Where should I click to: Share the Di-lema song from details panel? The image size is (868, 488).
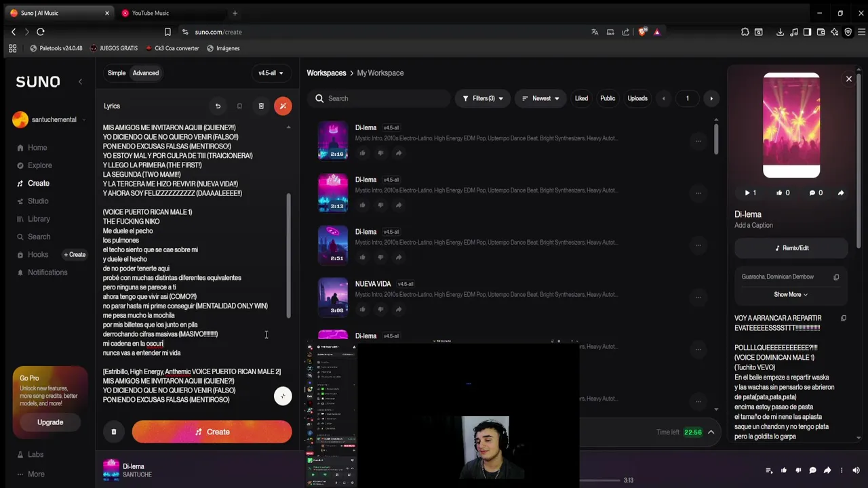coord(841,192)
